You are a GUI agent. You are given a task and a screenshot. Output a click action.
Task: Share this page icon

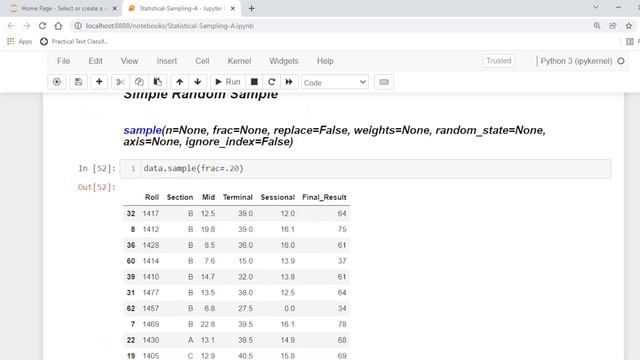[x=613, y=26]
